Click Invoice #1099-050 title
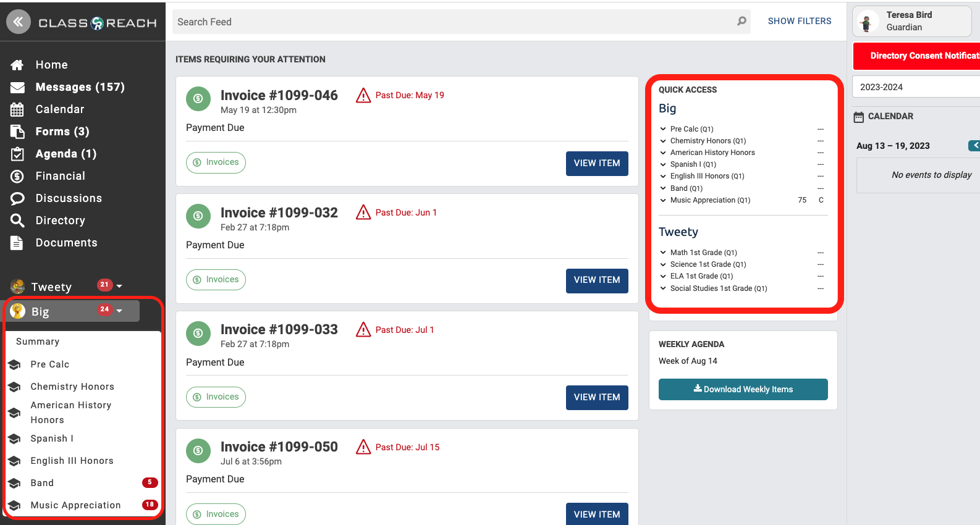 [279, 447]
